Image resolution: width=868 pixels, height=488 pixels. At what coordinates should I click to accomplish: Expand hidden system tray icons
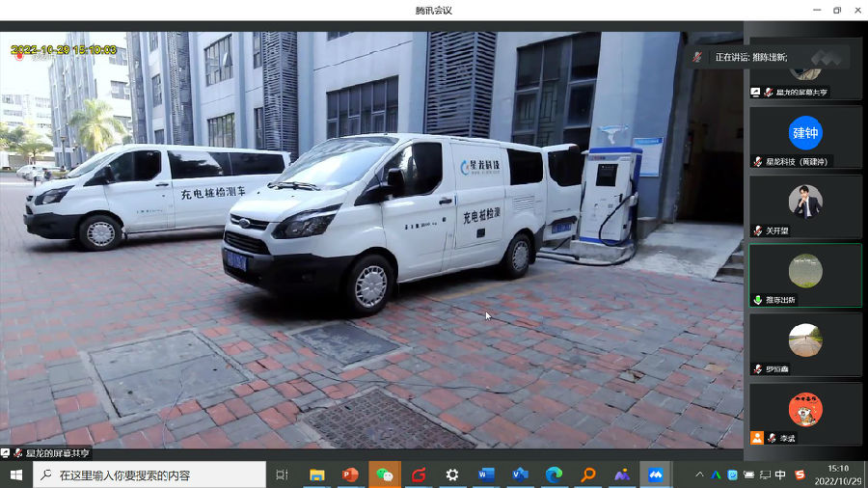click(x=700, y=474)
